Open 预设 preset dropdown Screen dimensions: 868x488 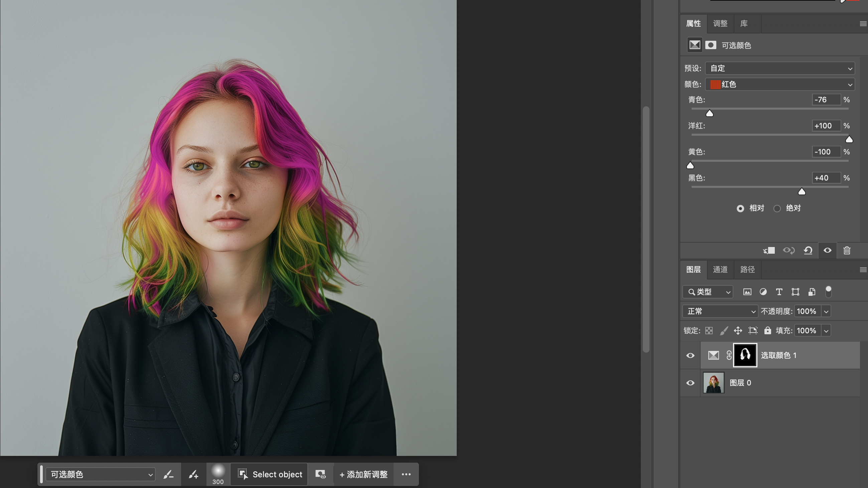(780, 69)
